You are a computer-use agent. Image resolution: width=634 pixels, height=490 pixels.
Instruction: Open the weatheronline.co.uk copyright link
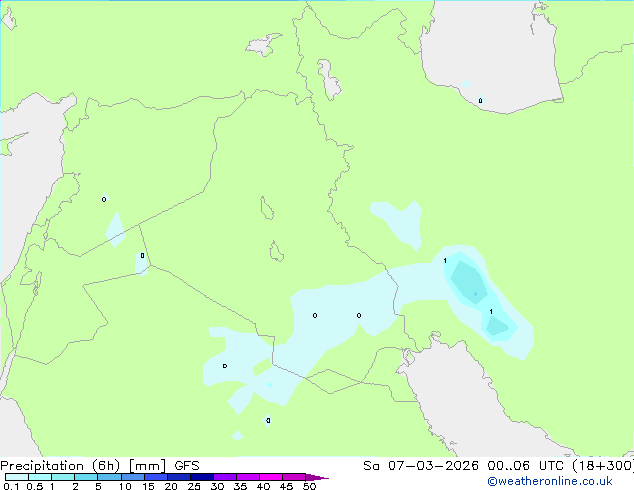click(550, 481)
